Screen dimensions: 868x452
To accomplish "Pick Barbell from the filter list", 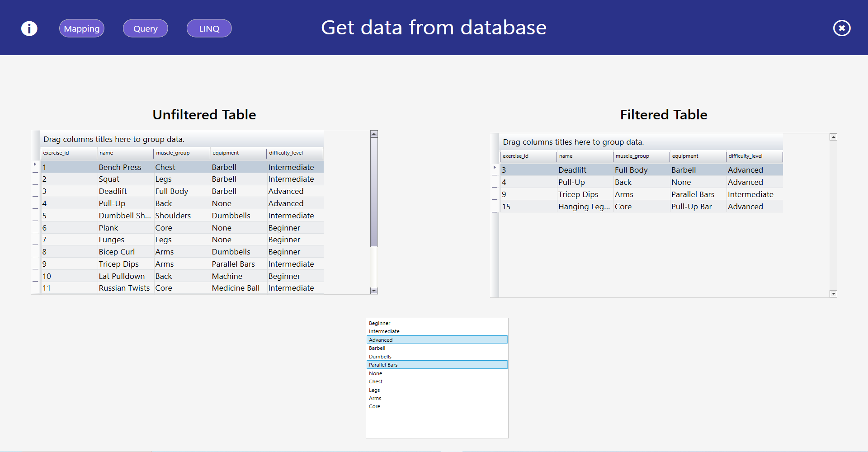I will (x=377, y=348).
